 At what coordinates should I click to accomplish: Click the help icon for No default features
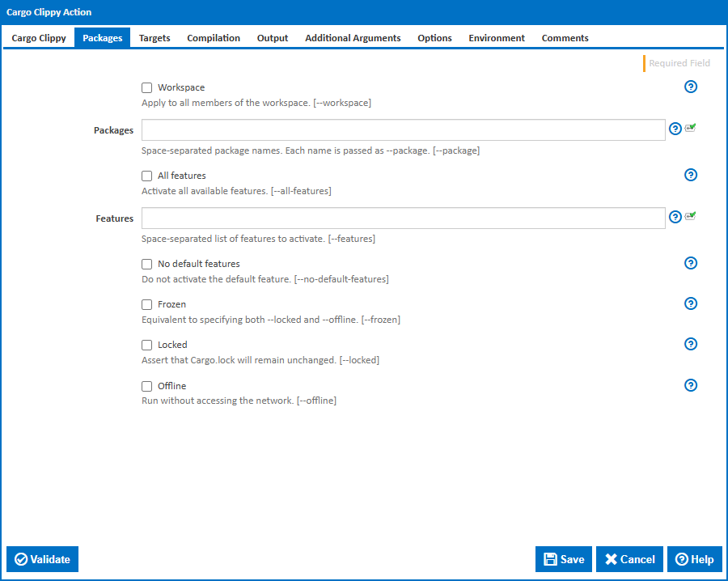tap(691, 263)
